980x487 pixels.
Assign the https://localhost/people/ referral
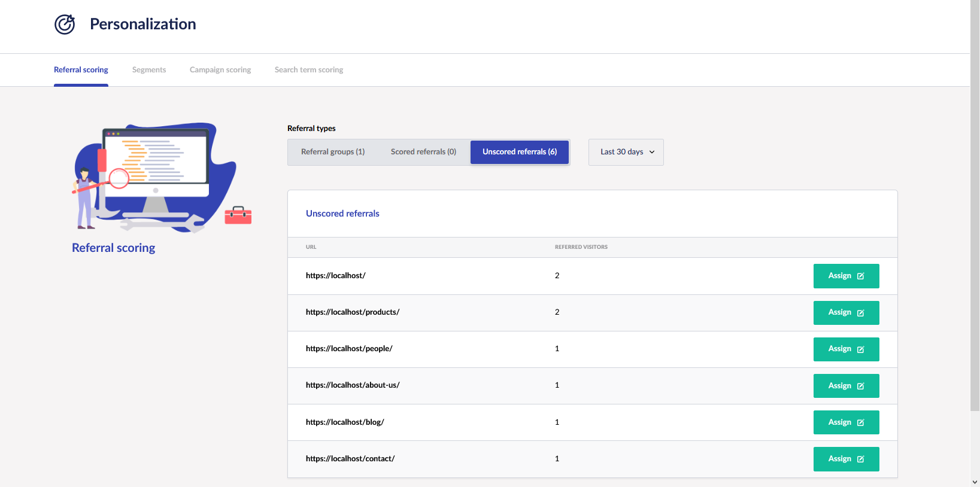(846, 349)
